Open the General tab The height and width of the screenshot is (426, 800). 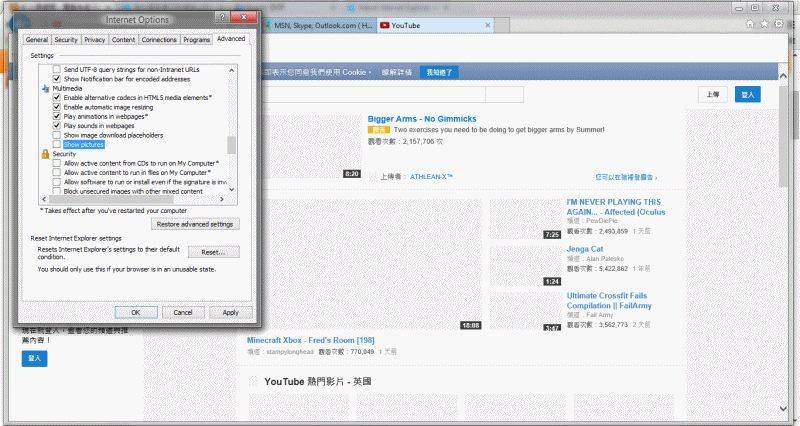coord(37,40)
